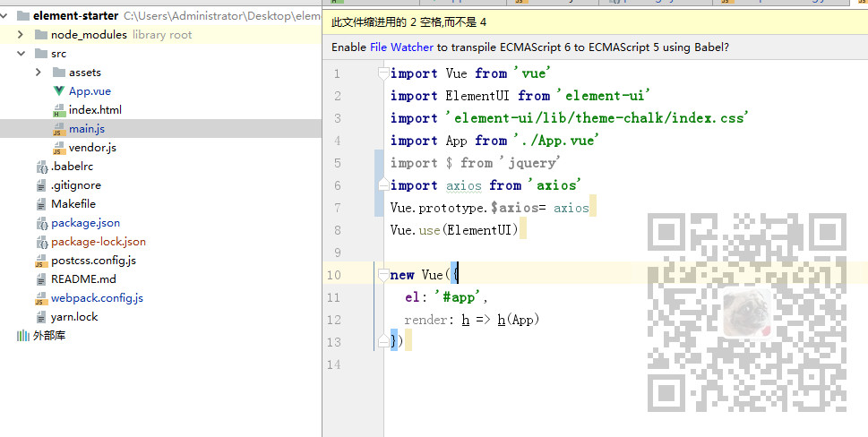Screen dimensions: 868x437
Task: Click the Vue icon beside App.vue
Action: click(x=59, y=91)
